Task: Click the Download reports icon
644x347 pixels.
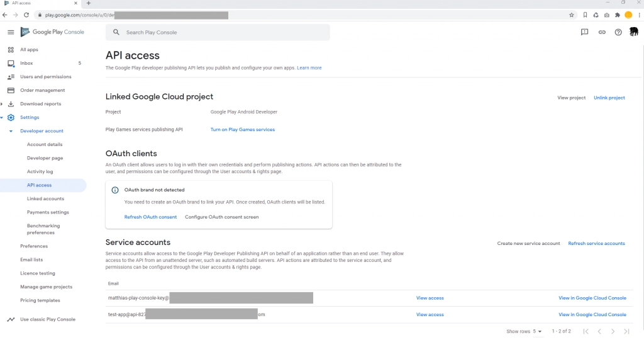Action: pyautogui.click(x=11, y=104)
